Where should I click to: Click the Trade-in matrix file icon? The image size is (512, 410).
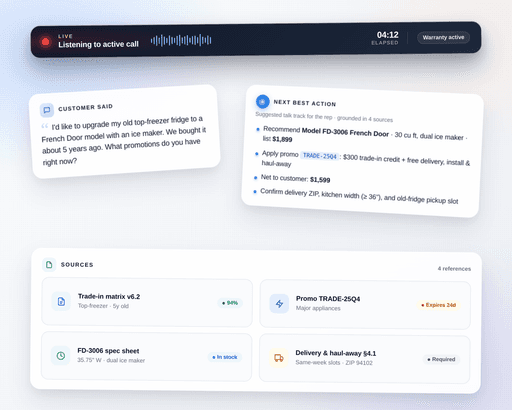point(61,301)
